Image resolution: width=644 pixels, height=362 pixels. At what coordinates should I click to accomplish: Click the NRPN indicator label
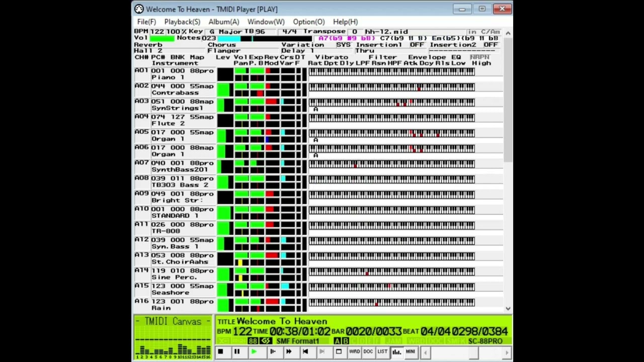click(480, 57)
